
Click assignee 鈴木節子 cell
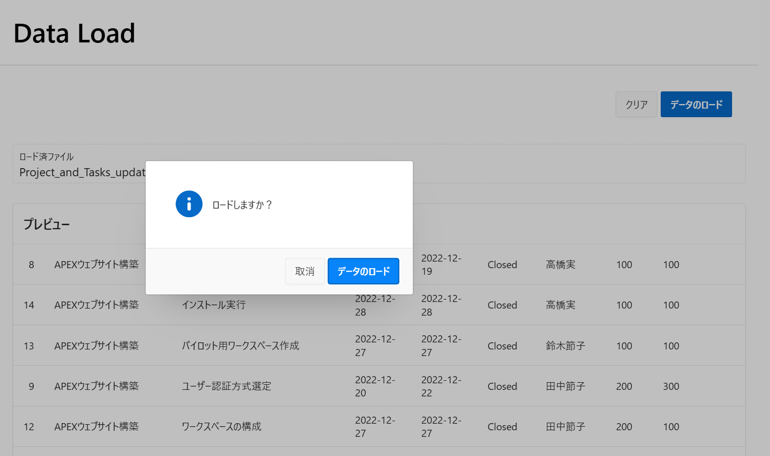565,346
